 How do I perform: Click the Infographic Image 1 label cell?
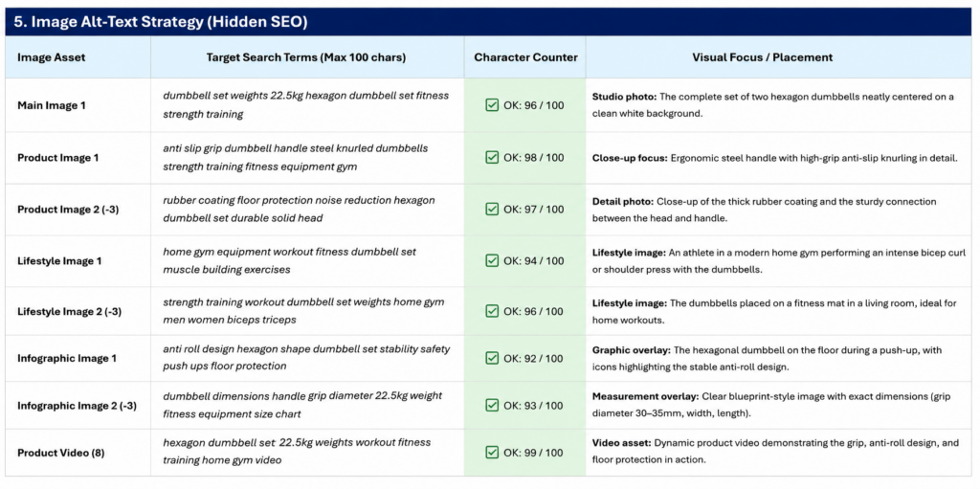coord(78,358)
